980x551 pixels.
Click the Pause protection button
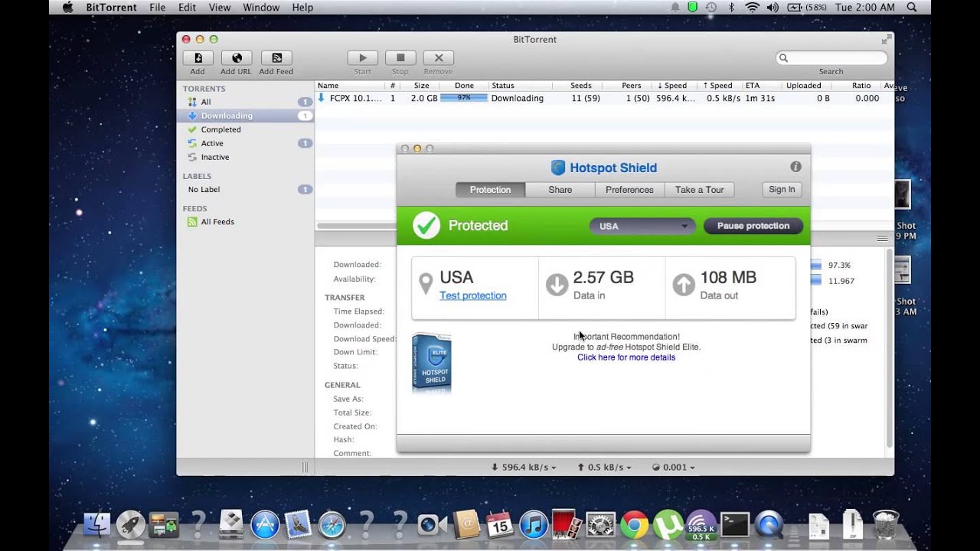click(x=753, y=226)
